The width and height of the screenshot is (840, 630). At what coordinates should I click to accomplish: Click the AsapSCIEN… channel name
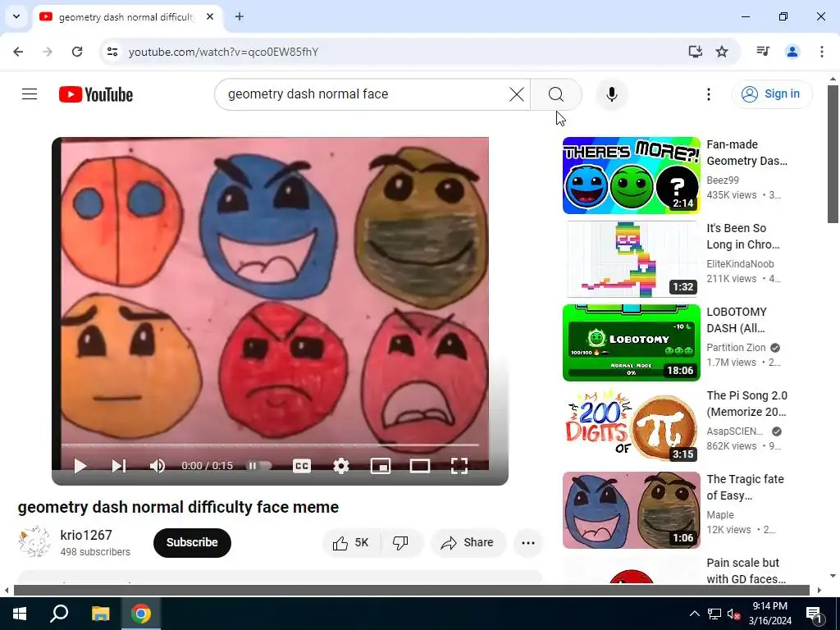coord(734,431)
